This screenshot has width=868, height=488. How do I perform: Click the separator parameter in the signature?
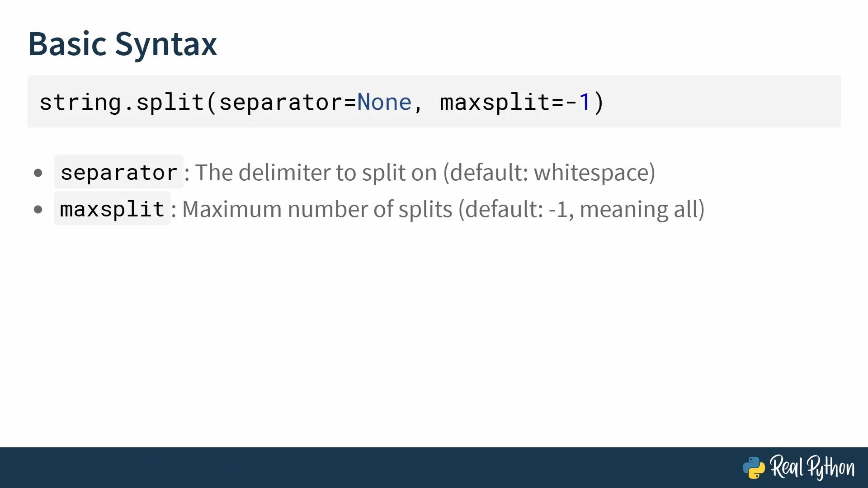[x=281, y=102]
